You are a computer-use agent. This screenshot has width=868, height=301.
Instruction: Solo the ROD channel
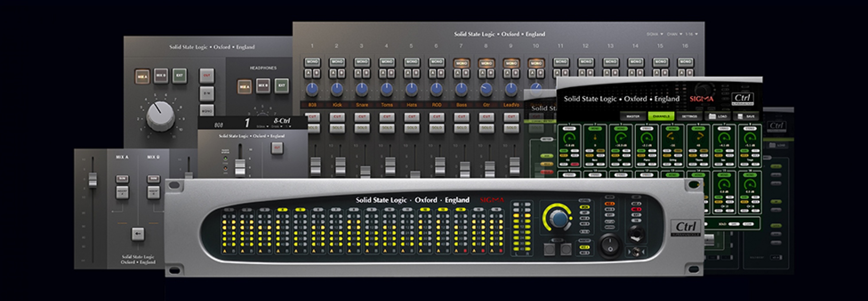pos(437,128)
